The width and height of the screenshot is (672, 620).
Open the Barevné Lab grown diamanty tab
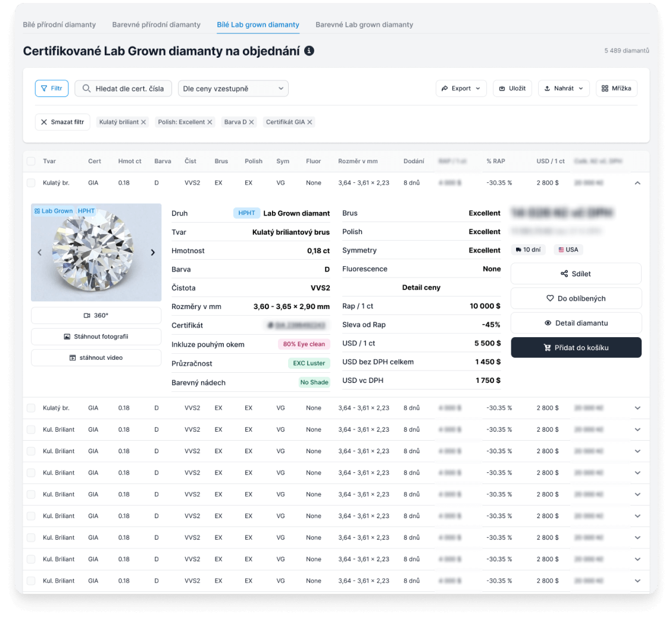(364, 25)
